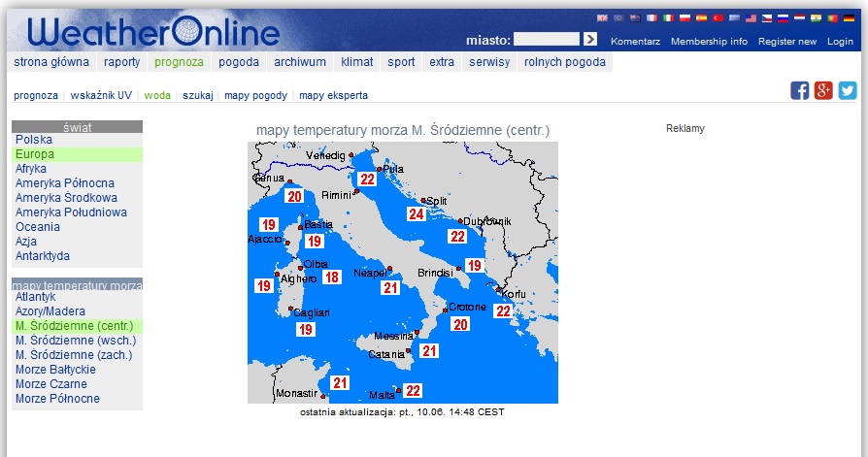868x457 pixels.
Task: Open the Twitter share icon
Action: [x=848, y=90]
